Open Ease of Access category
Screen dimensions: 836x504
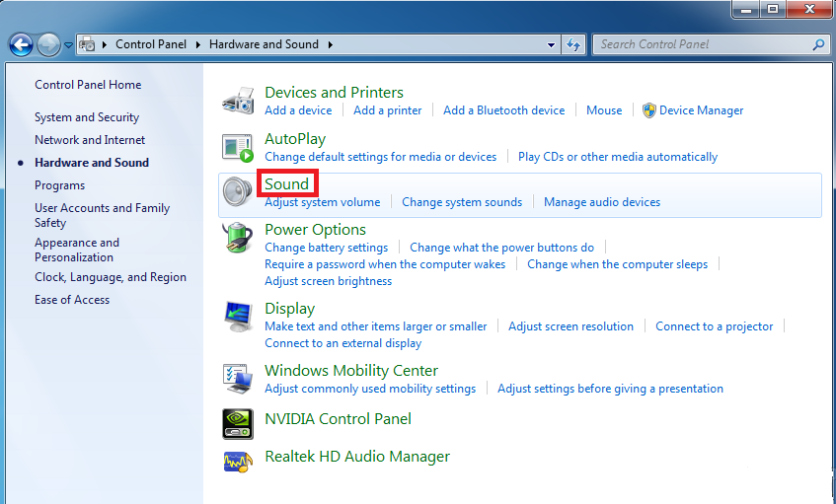72,300
